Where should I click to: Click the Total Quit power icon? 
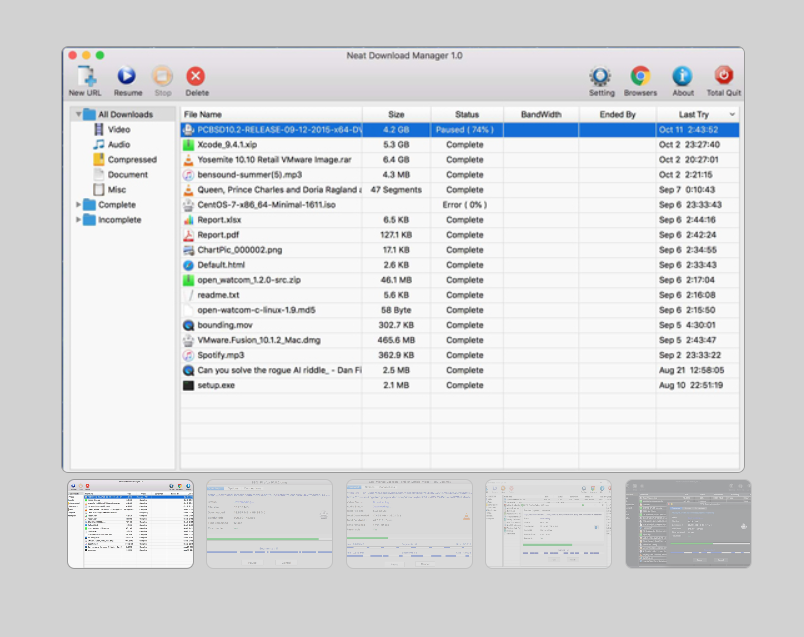[x=723, y=76]
